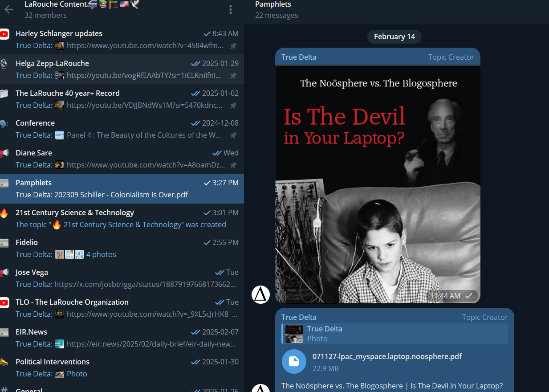
Task: Click the YouTube icon beside TLO topic
Action: 4,302
